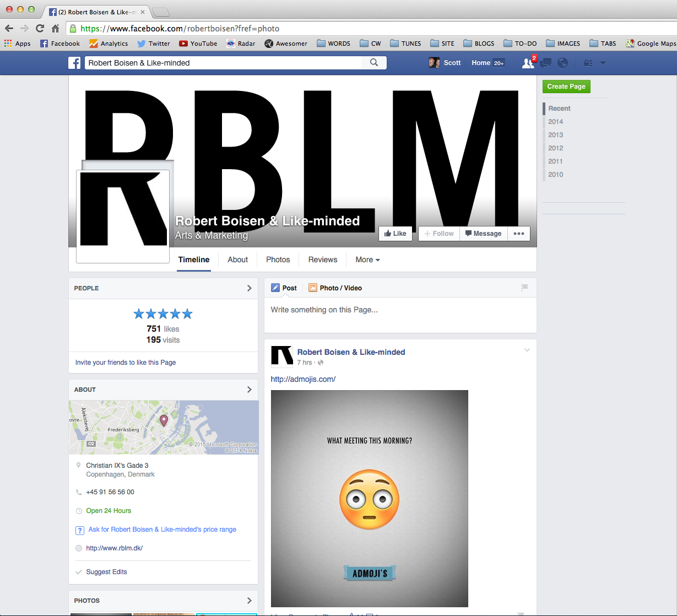This screenshot has height=616, width=677.
Task: Open the http://www.rblm.dk/ website link
Action: point(115,548)
